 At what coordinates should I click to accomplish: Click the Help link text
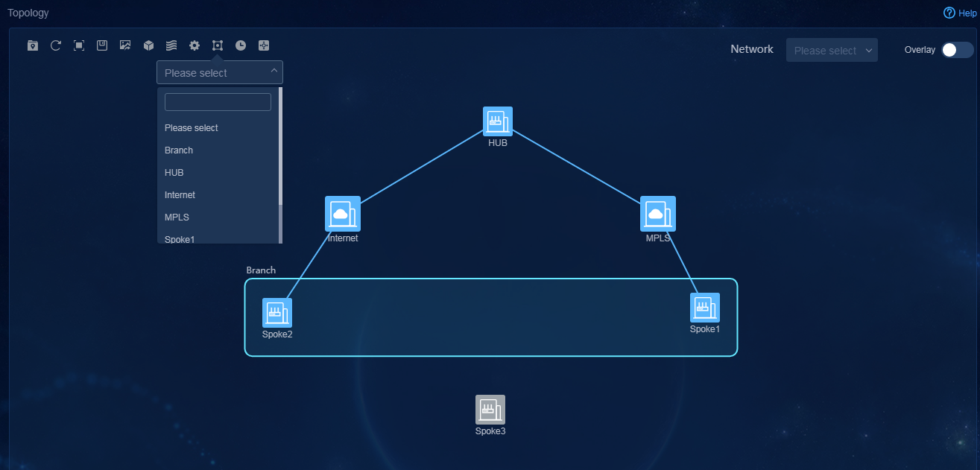[x=967, y=13]
